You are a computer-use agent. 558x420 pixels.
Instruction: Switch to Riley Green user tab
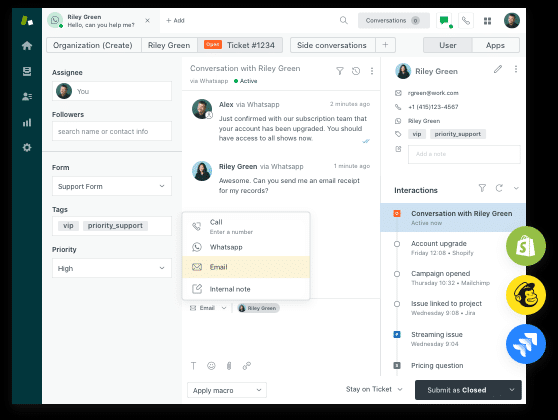pyautogui.click(x=169, y=45)
